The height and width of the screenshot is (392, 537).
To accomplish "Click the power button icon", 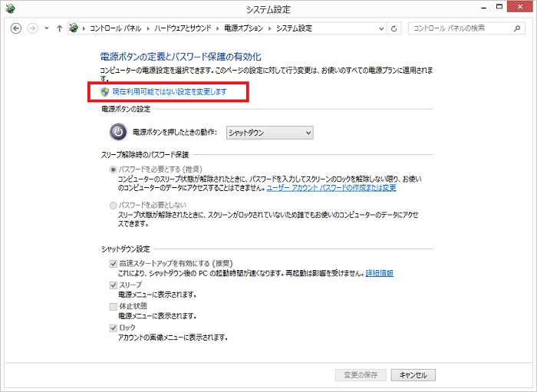I will tap(117, 133).
